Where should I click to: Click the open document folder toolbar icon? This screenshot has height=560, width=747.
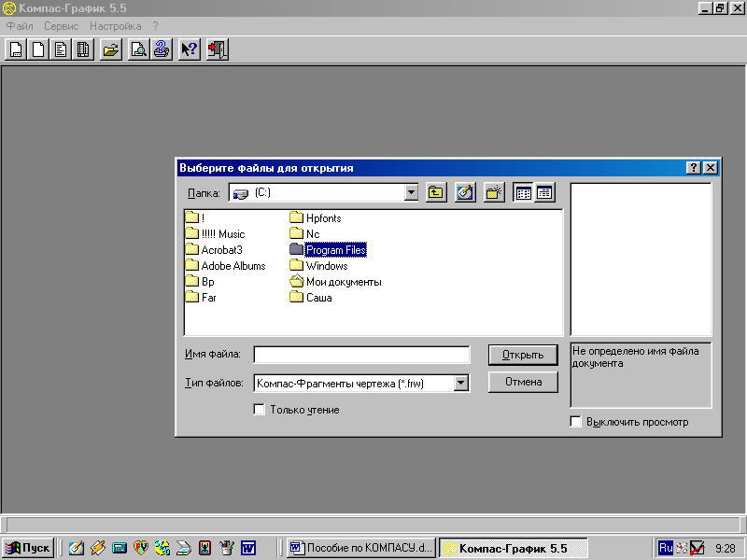tap(111, 49)
